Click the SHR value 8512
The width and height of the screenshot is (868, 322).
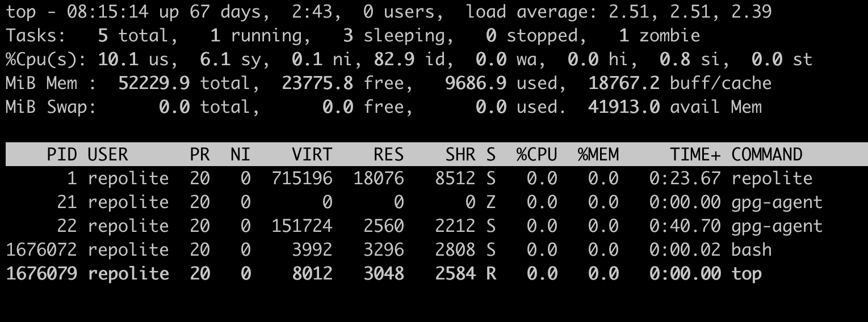(455, 179)
